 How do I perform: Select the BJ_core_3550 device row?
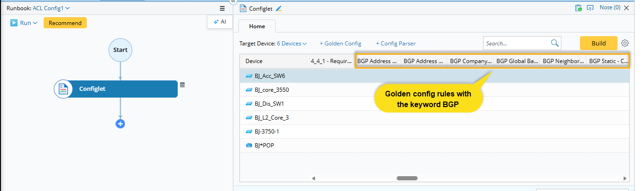(434, 89)
